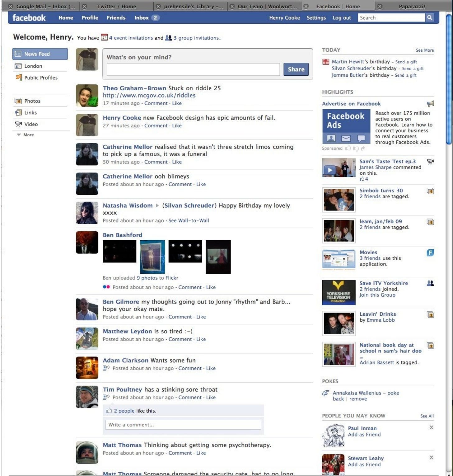Open the Facebook Ads banner image
The image size is (453, 476).
coord(346,126)
